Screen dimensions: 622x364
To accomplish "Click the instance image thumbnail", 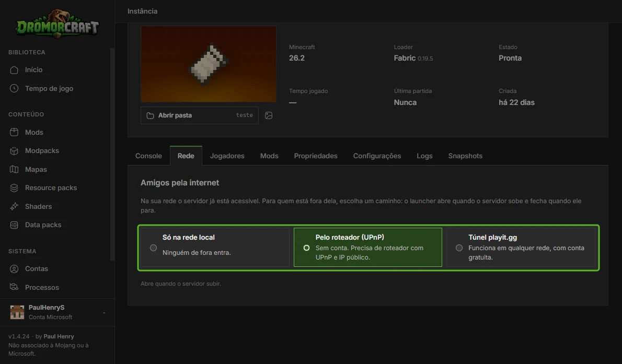I will 209,64.
